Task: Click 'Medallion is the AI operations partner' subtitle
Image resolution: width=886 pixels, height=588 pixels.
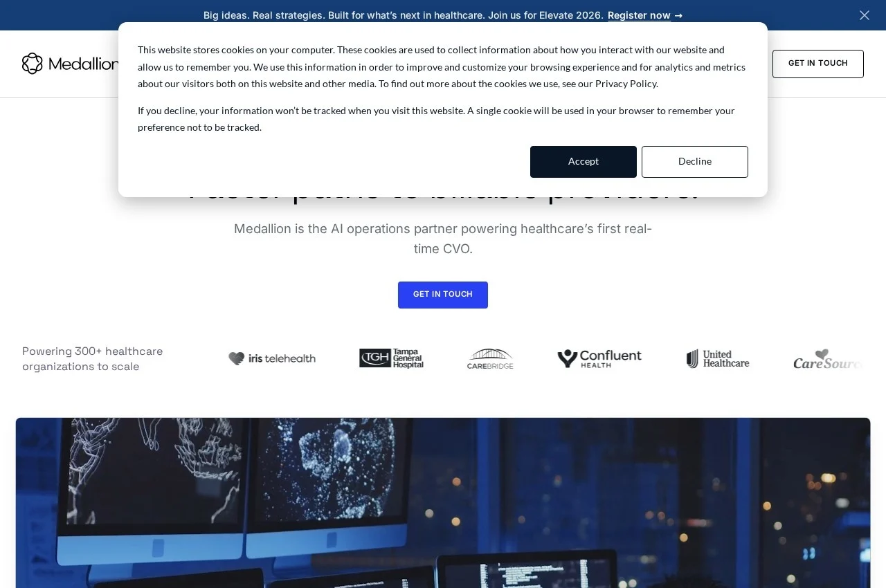Action: tap(443, 239)
